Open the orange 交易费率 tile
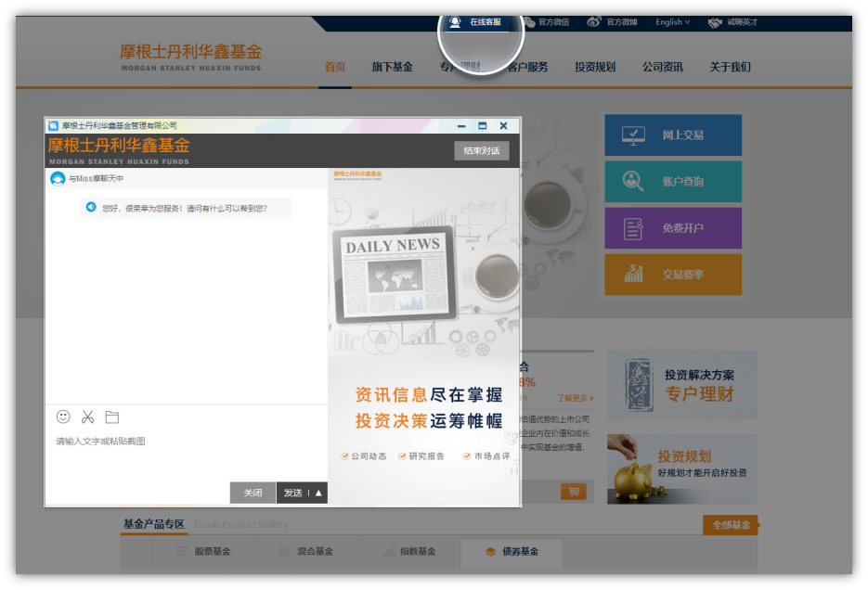 coord(673,275)
